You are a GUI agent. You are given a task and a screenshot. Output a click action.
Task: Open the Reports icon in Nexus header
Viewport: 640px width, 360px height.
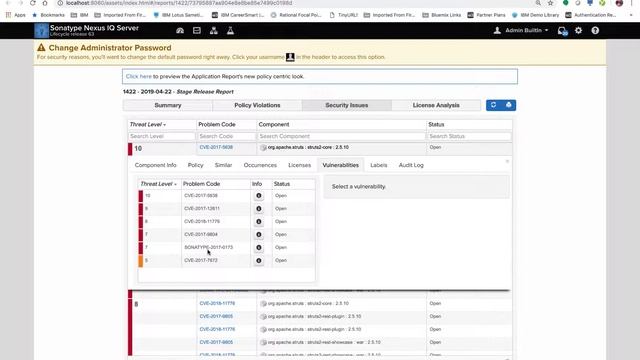coord(197,31)
